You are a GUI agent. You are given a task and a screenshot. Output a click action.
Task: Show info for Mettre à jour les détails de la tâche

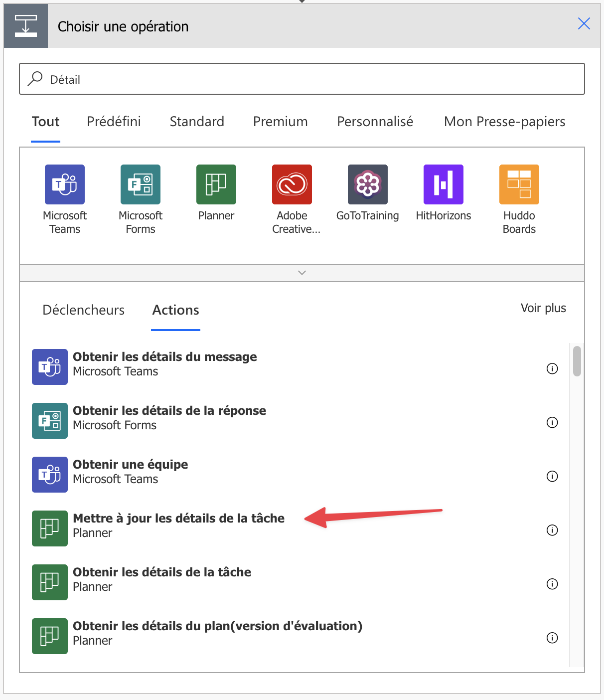point(552,530)
